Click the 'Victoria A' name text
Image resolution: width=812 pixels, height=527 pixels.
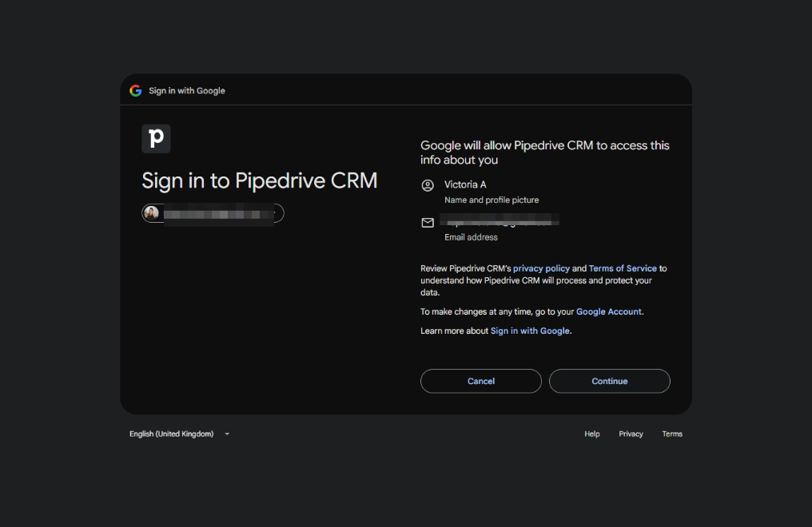tap(465, 184)
